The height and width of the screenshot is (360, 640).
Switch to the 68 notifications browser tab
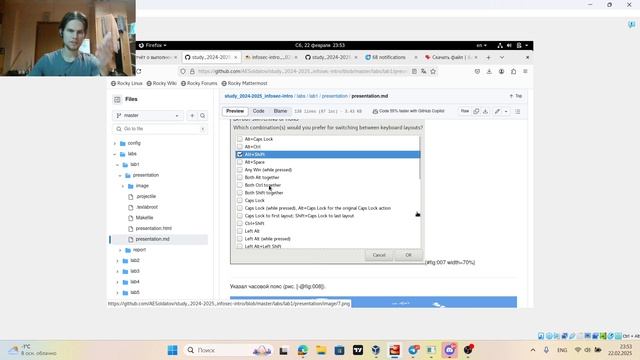(x=391, y=58)
